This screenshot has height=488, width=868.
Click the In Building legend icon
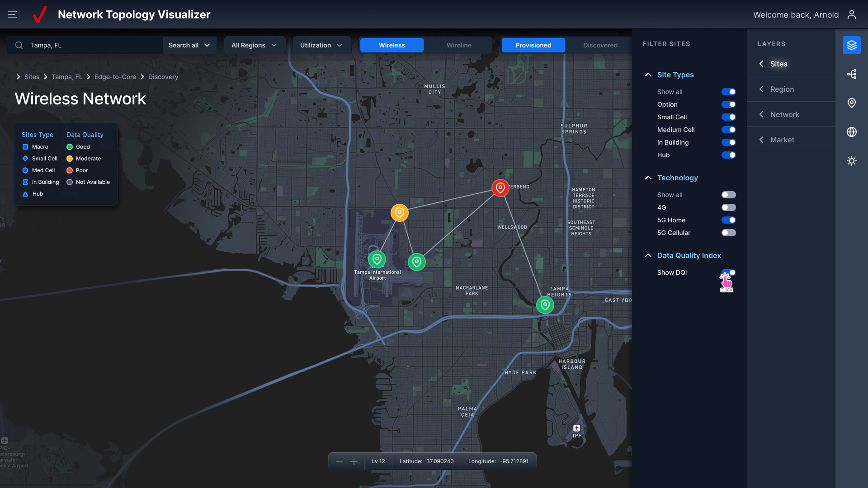[25, 182]
